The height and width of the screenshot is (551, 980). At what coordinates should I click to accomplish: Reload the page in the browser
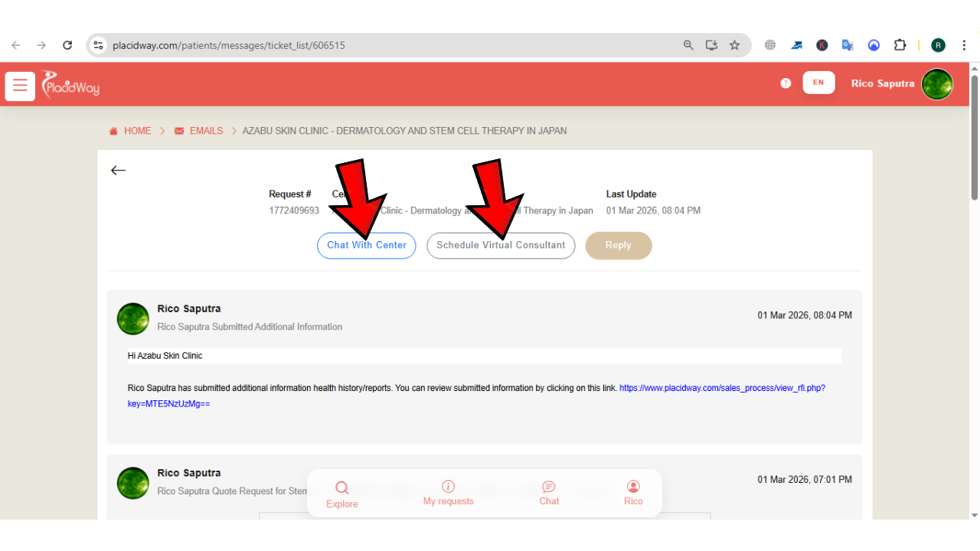(x=67, y=45)
